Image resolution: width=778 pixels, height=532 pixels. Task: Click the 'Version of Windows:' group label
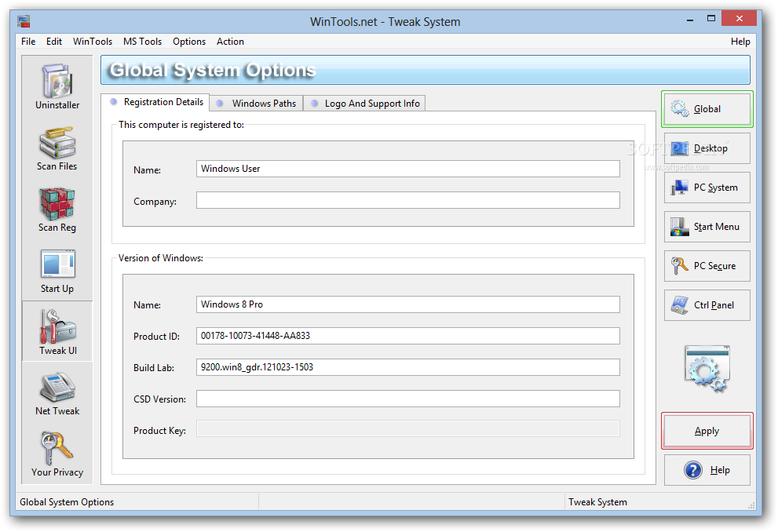tap(161, 258)
